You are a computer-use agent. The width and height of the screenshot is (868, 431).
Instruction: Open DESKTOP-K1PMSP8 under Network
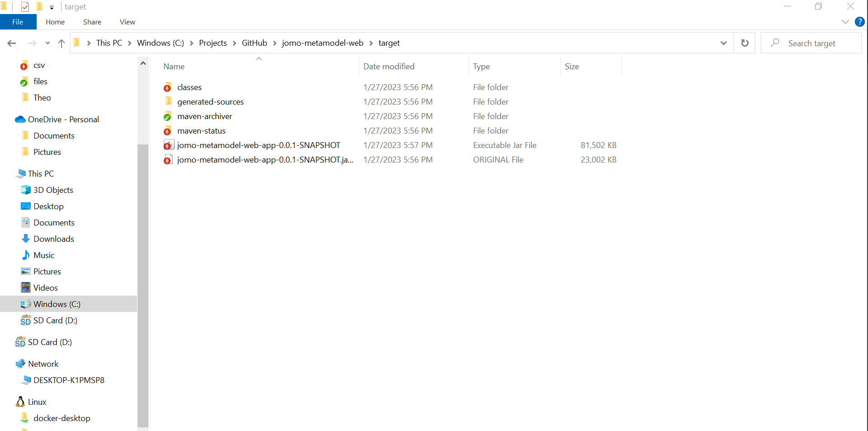pos(69,380)
